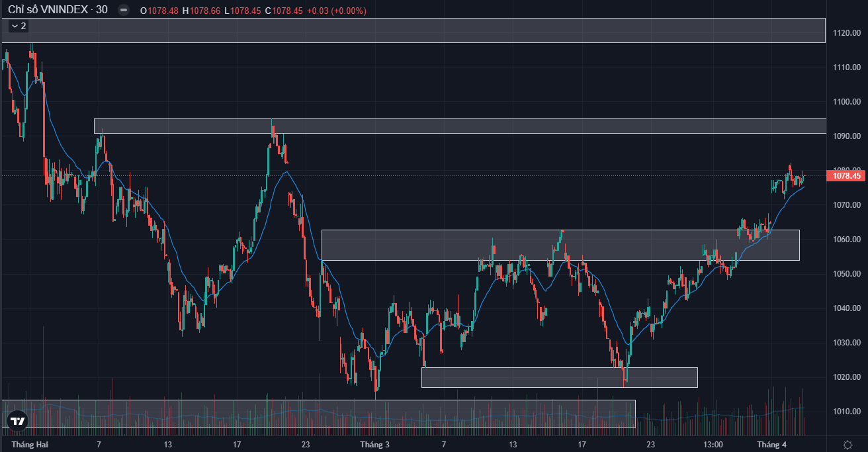Viewport: 868px width, 452px height.
Task: Expand the collapsed indicator legend showing 2
Action: pyautogui.click(x=19, y=26)
